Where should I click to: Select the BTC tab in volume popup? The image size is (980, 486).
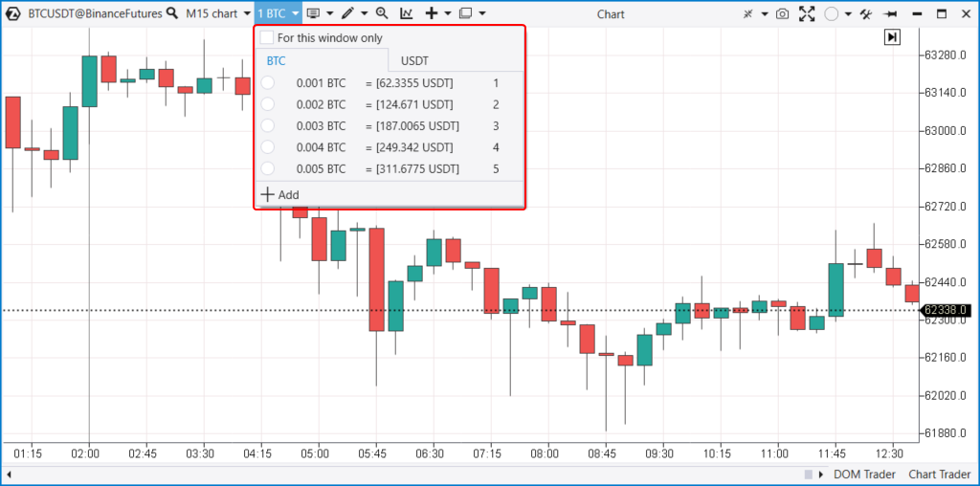276,60
